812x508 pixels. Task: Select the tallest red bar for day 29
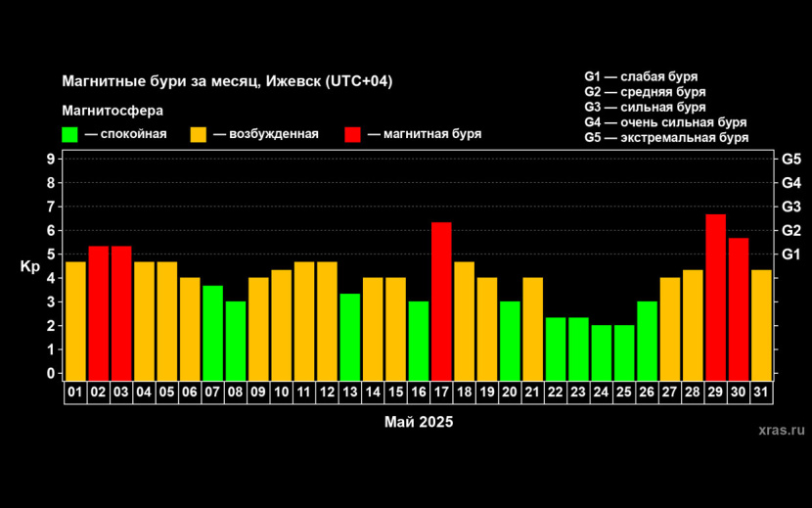pyautogui.click(x=716, y=297)
